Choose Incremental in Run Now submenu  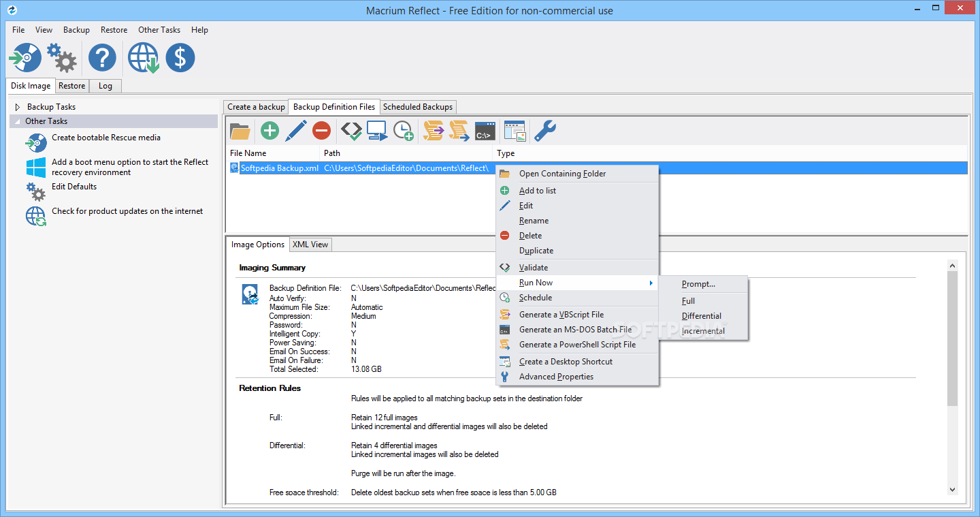coord(704,331)
